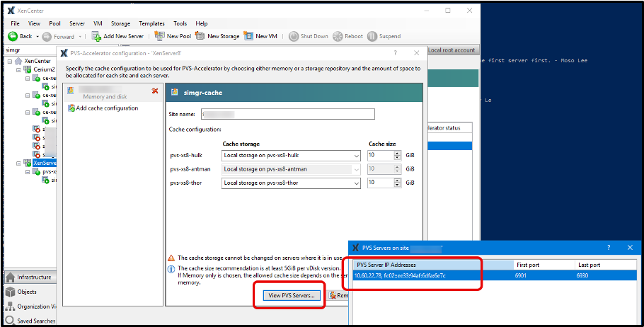Open cache storage dropdown for pvs-xs8-thor
The image size is (644, 327).
(355, 183)
